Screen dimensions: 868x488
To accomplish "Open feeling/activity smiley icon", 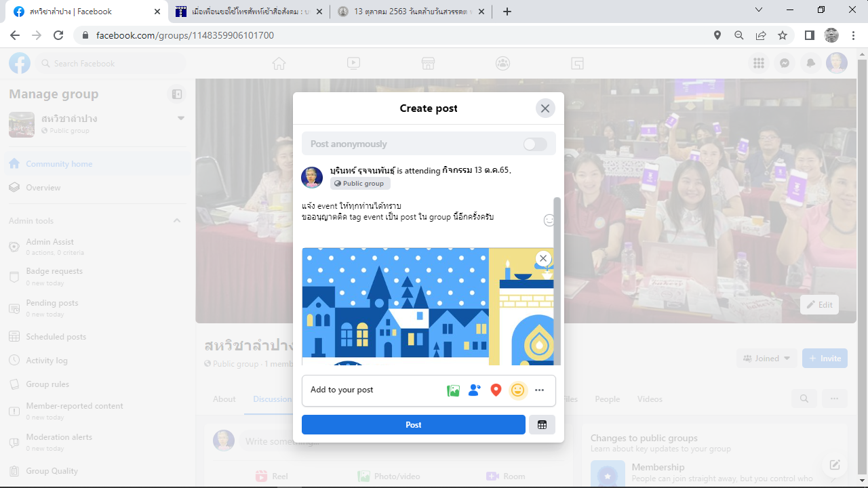I will pyautogui.click(x=517, y=390).
